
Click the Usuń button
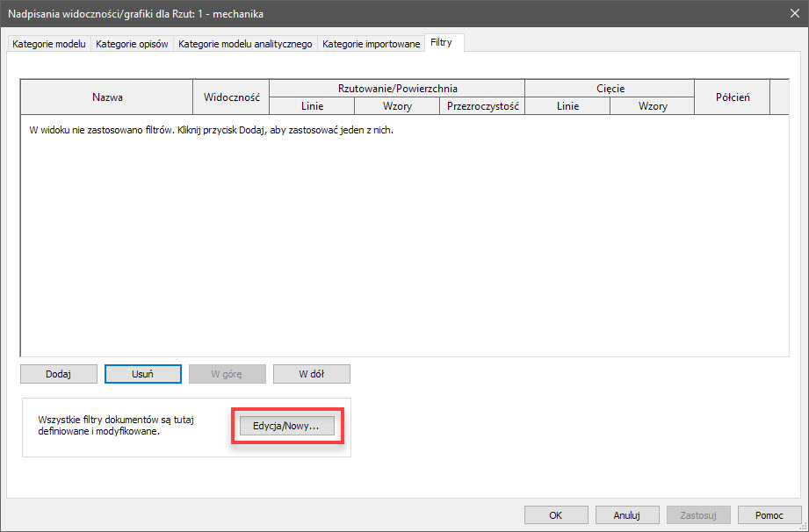coord(142,374)
